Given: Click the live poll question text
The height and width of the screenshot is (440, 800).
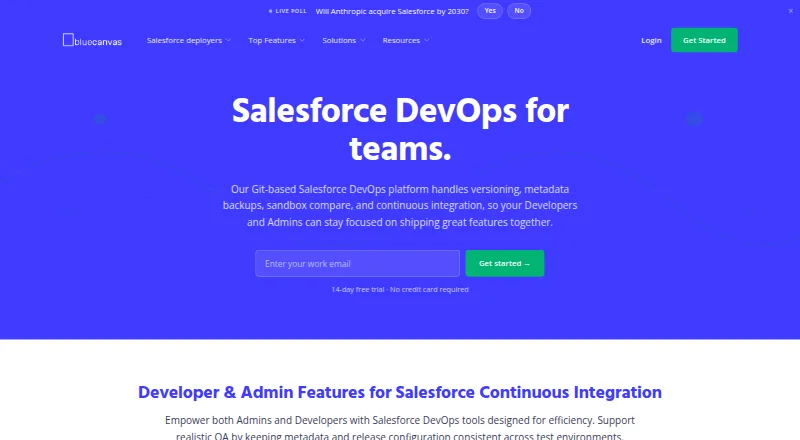Looking at the screenshot, I should click(x=392, y=11).
